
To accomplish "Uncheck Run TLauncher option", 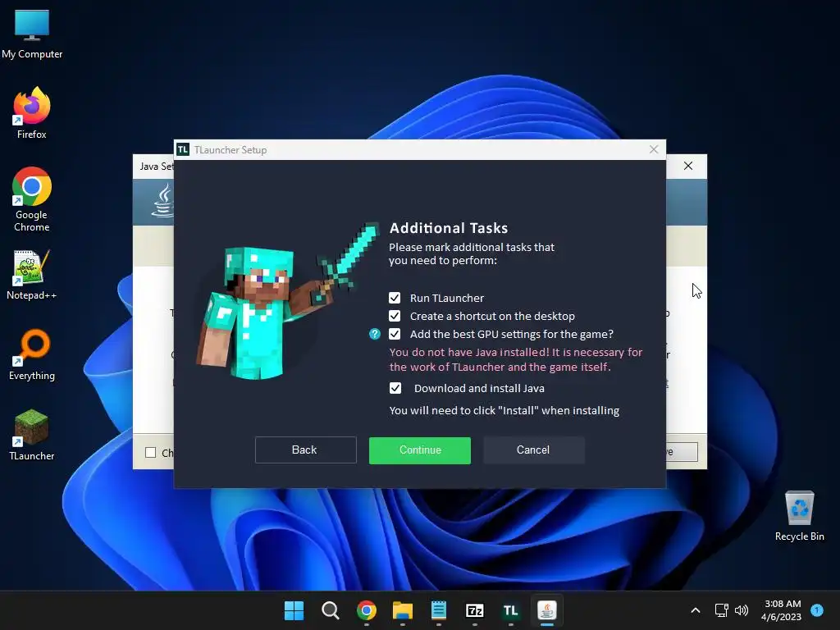I will pos(395,298).
